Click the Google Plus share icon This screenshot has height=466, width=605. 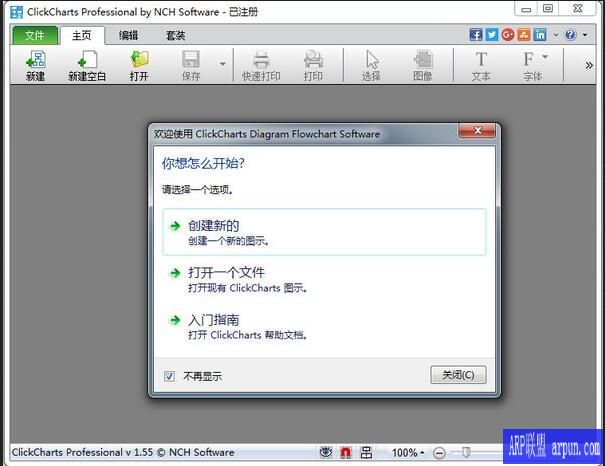pos(508,35)
